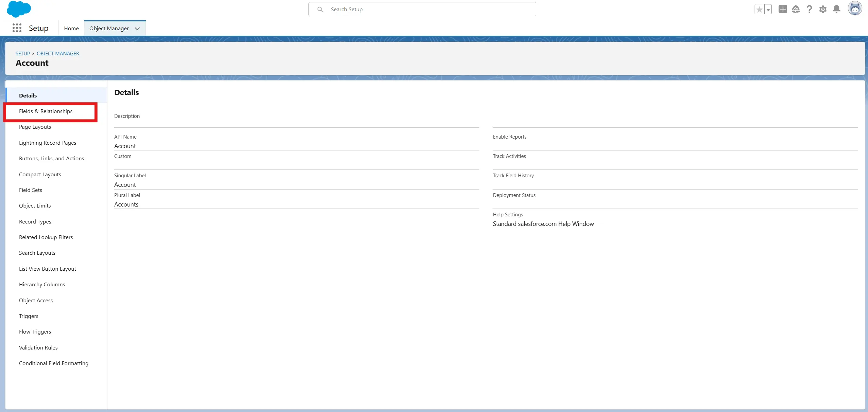Go to SETUP breadcrumb link
Image resolution: width=868 pixels, height=412 pixels.
[23, 54]
